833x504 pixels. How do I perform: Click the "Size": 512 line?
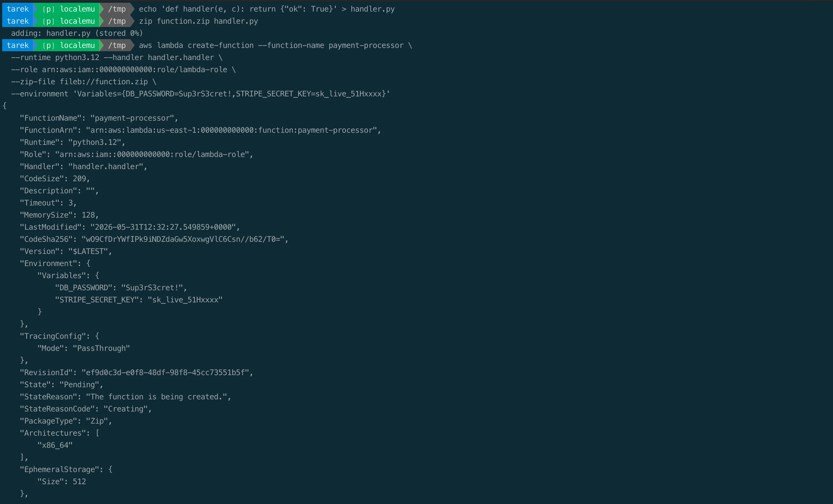pyautogui.click(x=61, y=482)
